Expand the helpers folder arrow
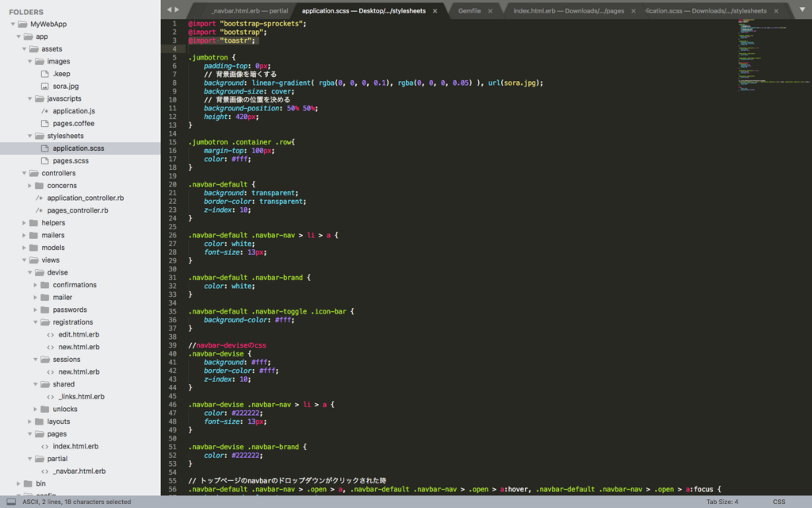Screen dimensions: 812x508 25,223
